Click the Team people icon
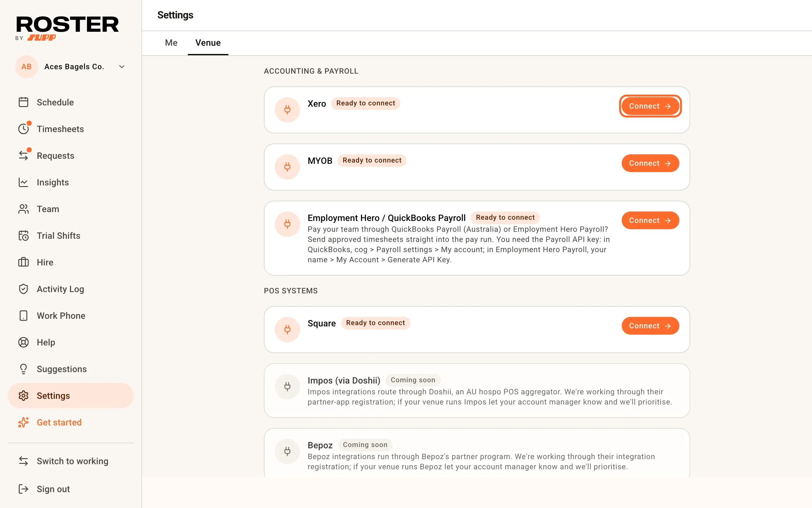 23,209
